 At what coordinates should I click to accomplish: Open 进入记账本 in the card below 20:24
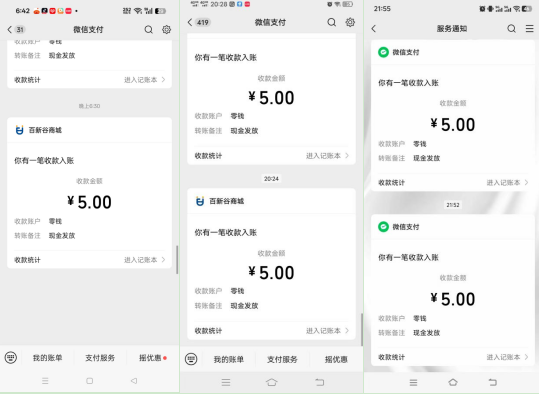tap(327, 331)
